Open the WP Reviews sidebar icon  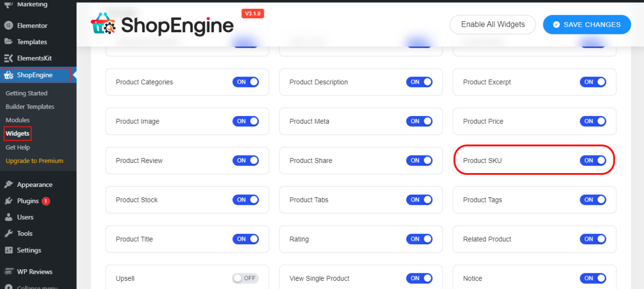coord(9,272)
